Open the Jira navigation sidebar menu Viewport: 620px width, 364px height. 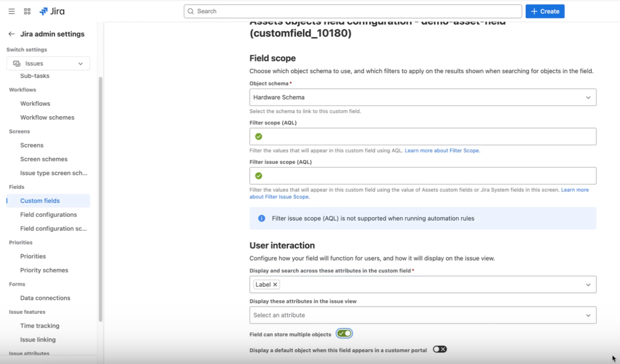[x=11, y=11]
